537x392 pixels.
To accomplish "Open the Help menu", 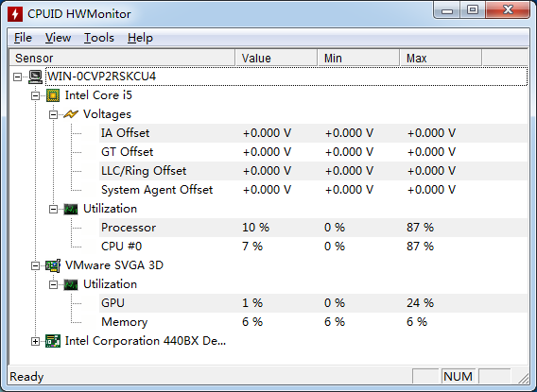I will tap(140, 38).
